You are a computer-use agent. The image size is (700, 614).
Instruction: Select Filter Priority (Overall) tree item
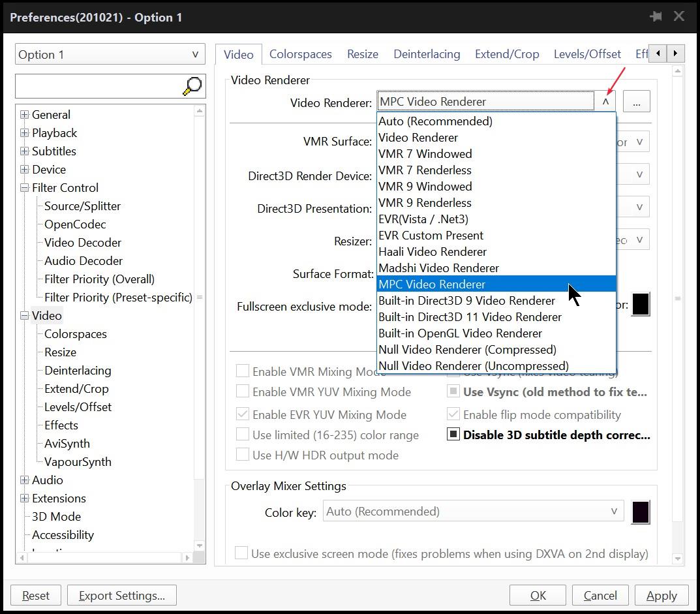[x=100, y=279]
